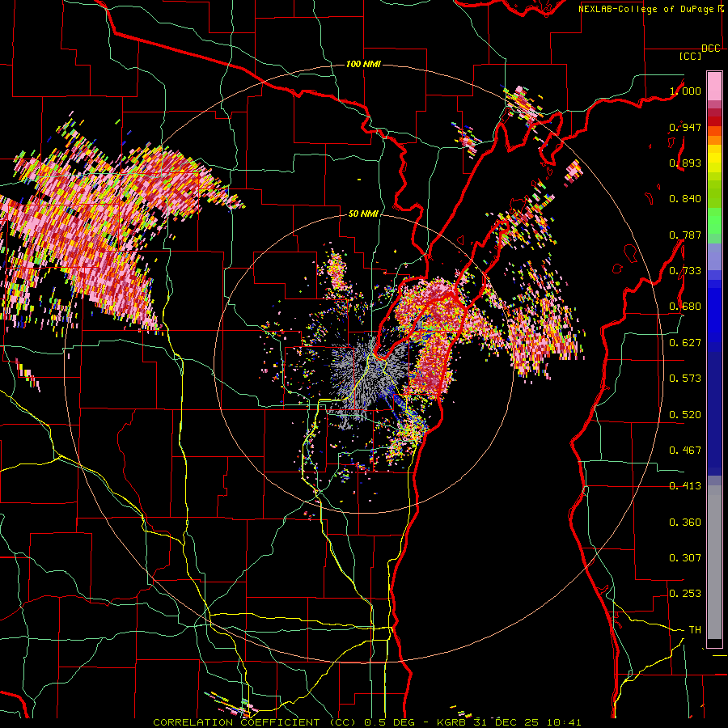Pick the light pink color bar segment

tap(714, 86)
